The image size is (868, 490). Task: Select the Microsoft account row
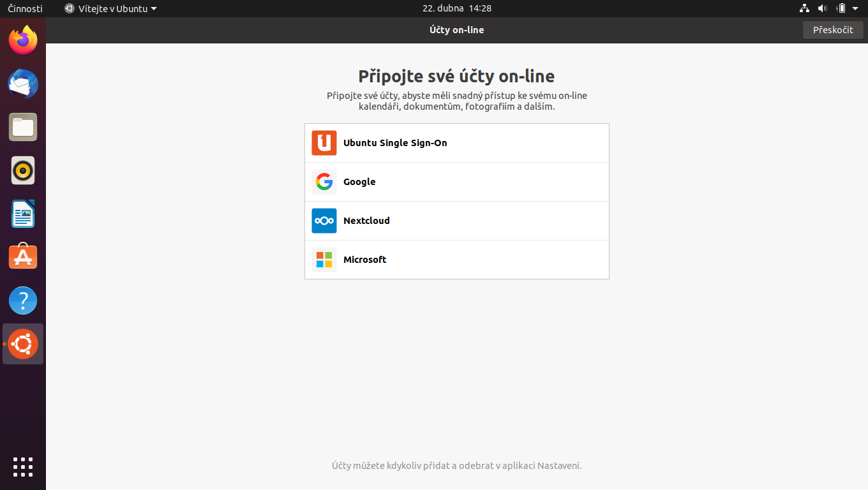457,260
